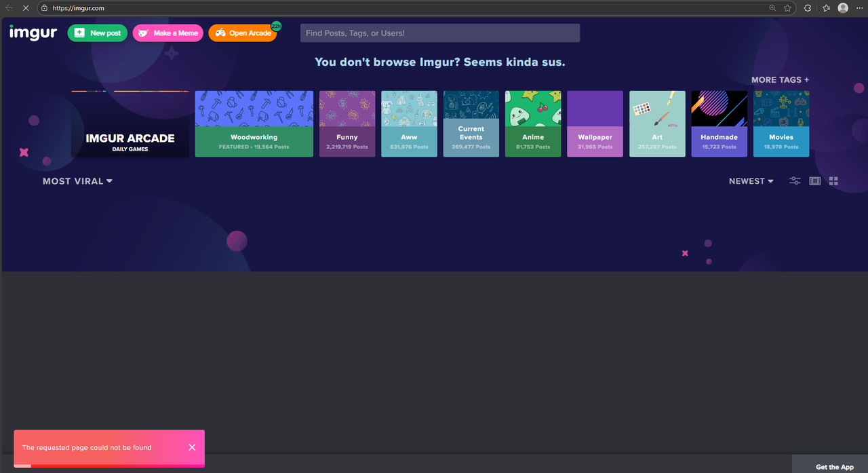Open the browser profile avatar
This screenshot has height=473, width=868.
coord(843,8)
